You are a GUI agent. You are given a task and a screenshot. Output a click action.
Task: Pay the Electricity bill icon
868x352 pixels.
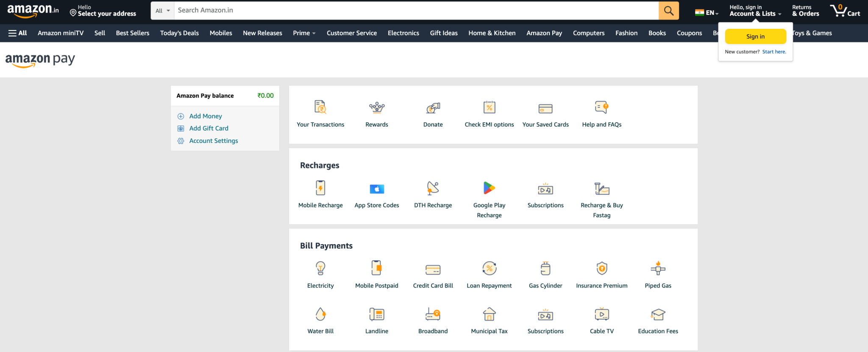point(320,268)
